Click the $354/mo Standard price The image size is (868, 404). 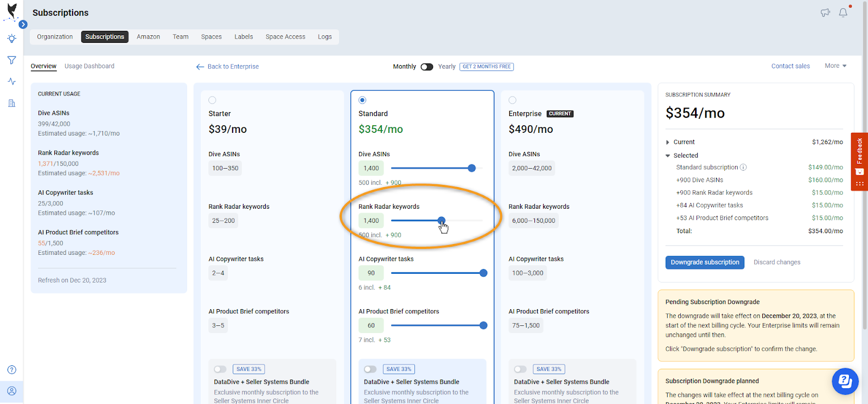tap(381, 130)
